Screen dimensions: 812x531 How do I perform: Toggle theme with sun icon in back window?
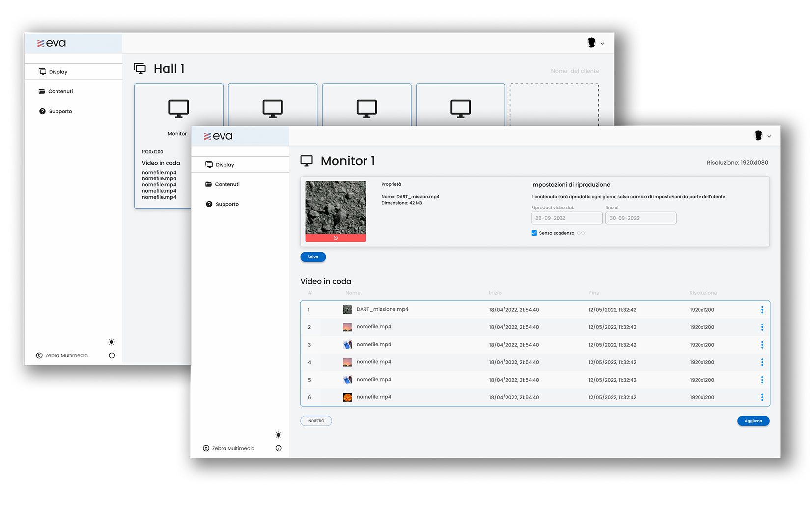pos(112,342)
